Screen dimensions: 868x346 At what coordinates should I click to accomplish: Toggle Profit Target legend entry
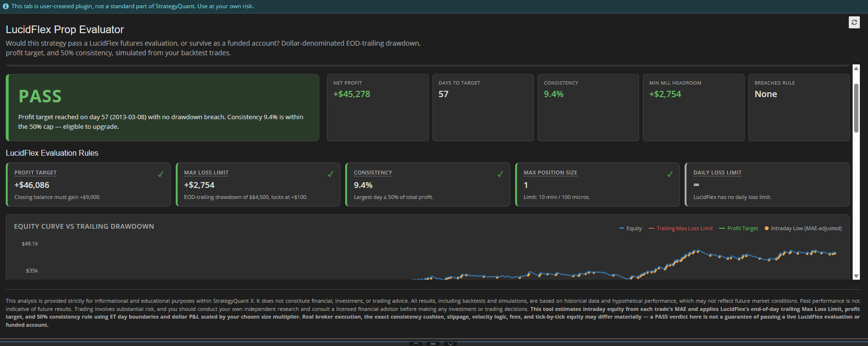[x=739, y=228]
